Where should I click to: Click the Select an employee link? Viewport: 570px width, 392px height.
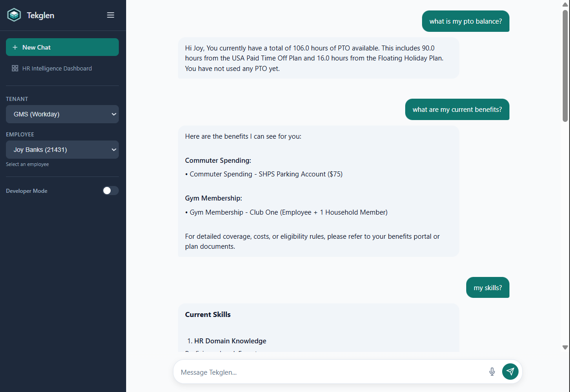pos(27,164)
